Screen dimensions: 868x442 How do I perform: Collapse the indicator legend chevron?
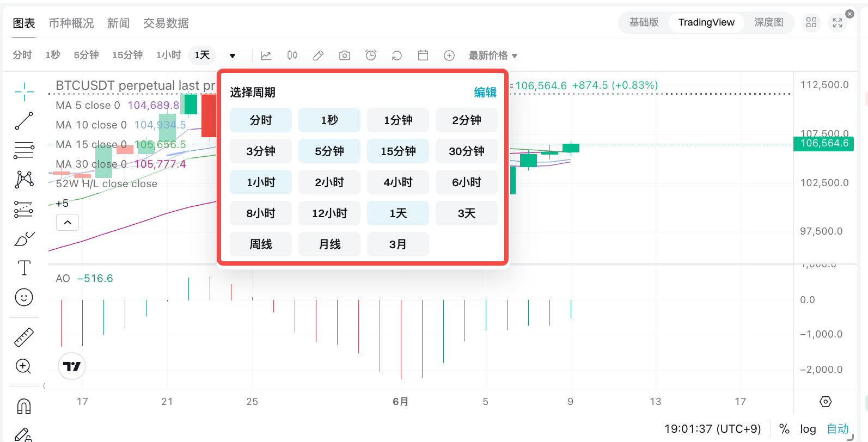click(x=68, y=222)
